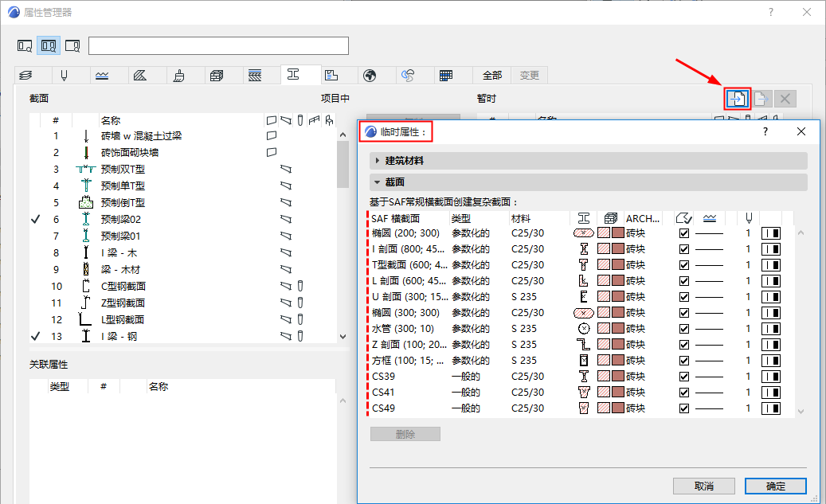Click the down arrow of the profile list scrollbar
Viewport: 826px width, 504px height.
tap(343, 337)
